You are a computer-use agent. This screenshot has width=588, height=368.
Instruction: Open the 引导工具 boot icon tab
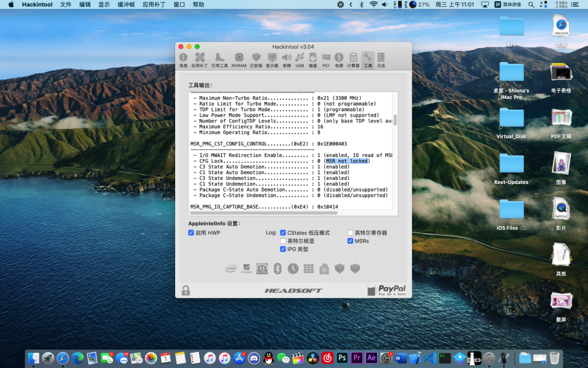tap(219, 60)
